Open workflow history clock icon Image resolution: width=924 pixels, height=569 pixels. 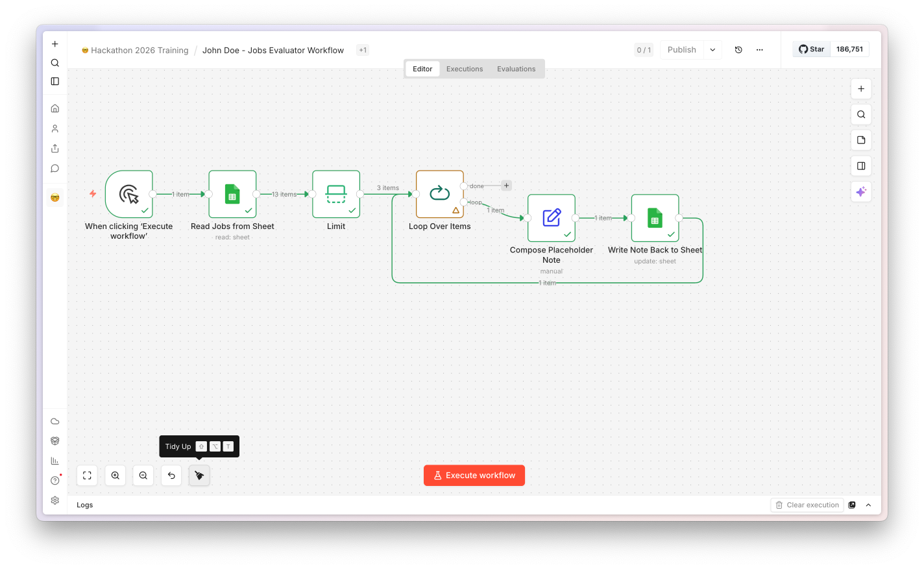(738, 50)
